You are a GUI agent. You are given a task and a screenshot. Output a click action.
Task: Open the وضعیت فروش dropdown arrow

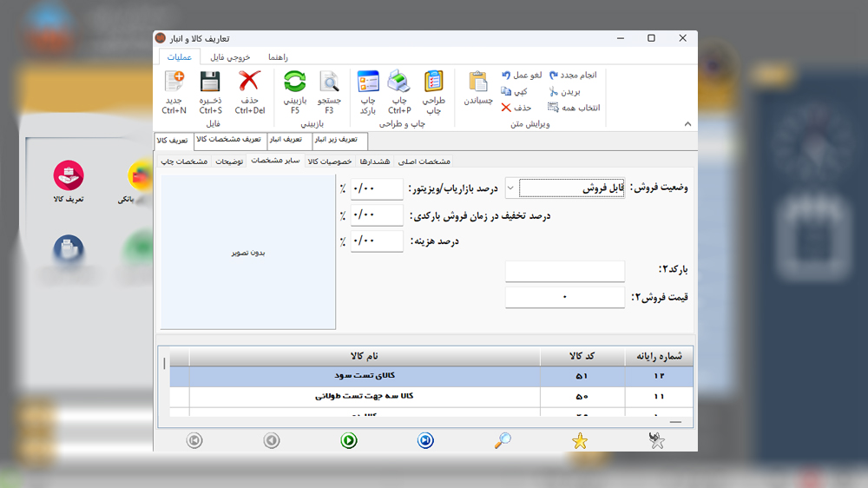tap(511, 188)
